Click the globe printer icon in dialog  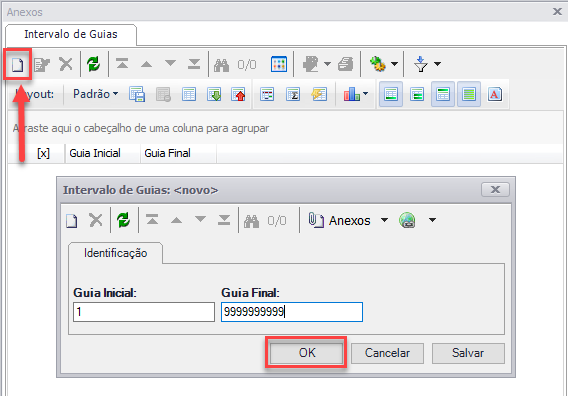pos(408,220)
